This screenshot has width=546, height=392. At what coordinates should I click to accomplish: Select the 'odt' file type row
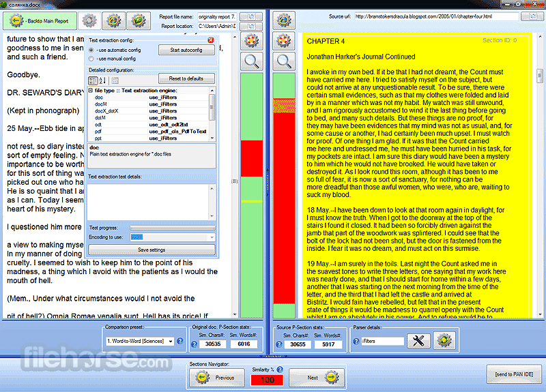pos(149,125)
